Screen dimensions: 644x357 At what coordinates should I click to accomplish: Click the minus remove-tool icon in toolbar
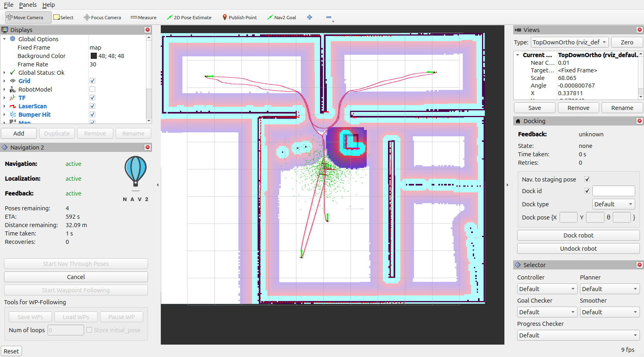pos(329,17)
